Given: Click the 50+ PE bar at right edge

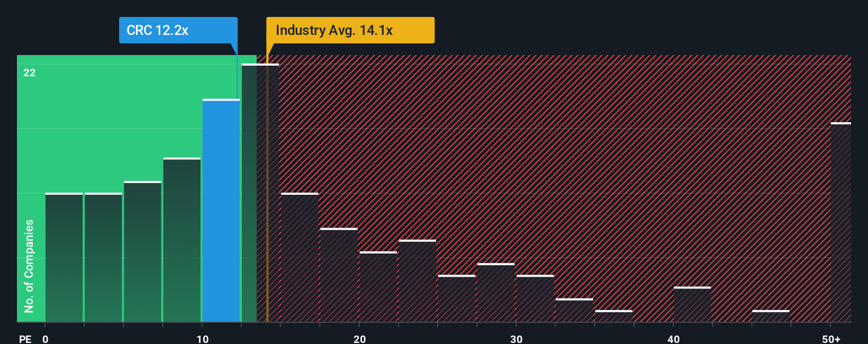Looking at the screenshot, I should click(841, 222).
